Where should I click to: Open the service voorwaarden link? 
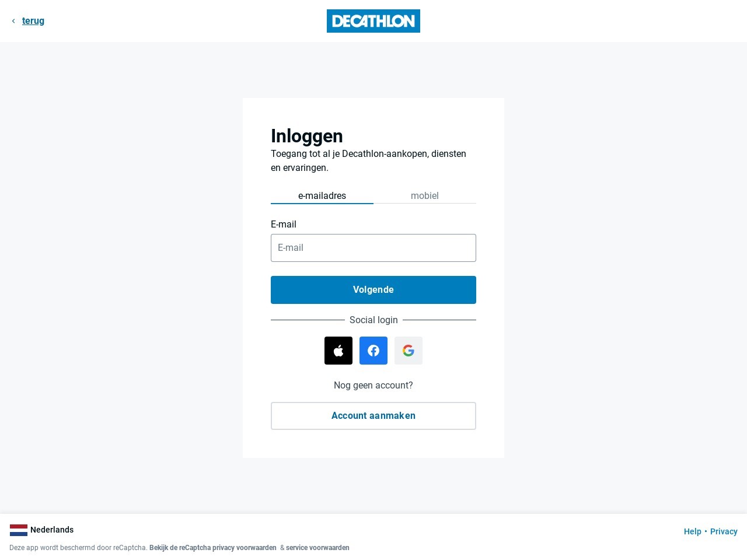click(317, 548)
